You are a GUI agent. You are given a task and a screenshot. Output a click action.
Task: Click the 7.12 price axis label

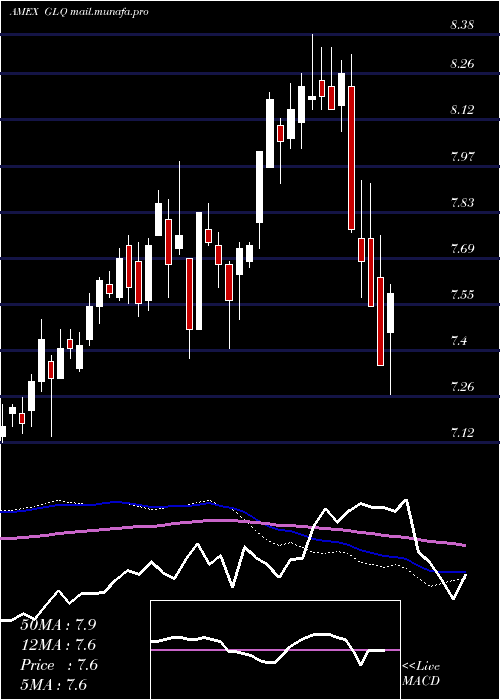coord(463,433)
